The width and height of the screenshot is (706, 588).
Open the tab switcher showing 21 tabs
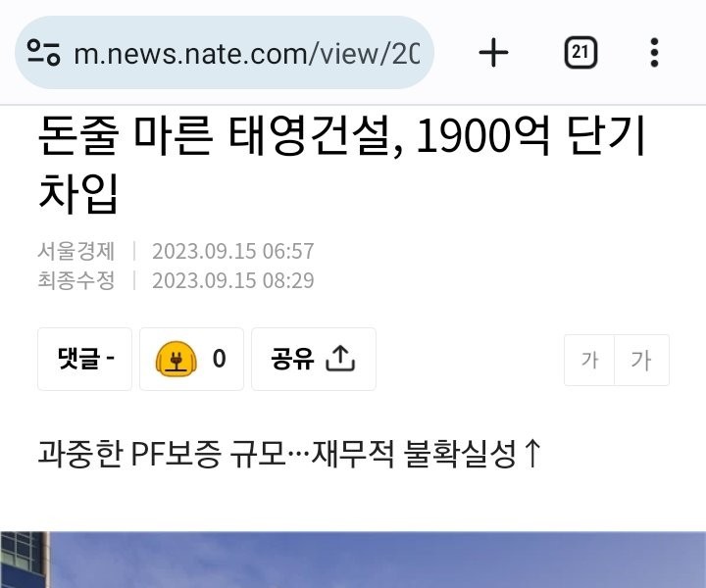pos(580,53)
